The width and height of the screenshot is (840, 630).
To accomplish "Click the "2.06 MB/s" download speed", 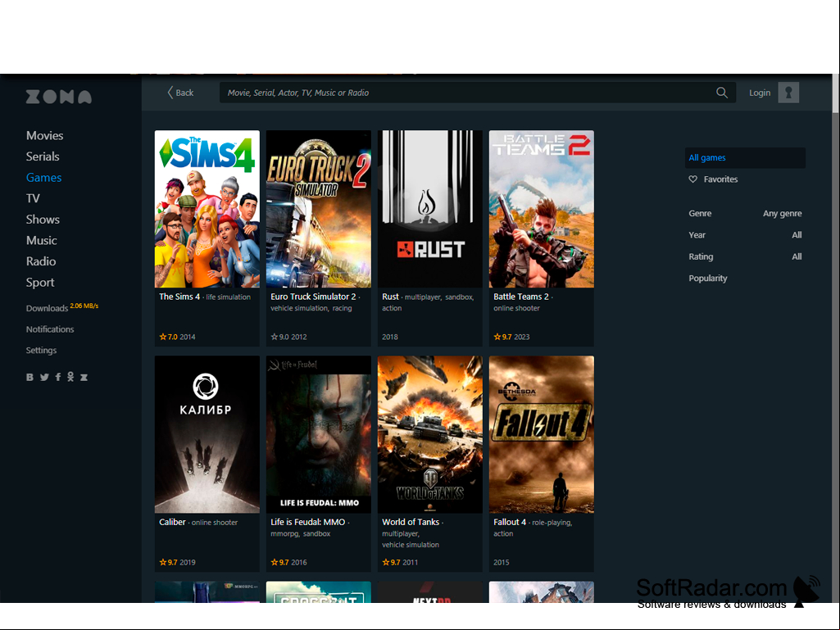I will click(84, 306).
